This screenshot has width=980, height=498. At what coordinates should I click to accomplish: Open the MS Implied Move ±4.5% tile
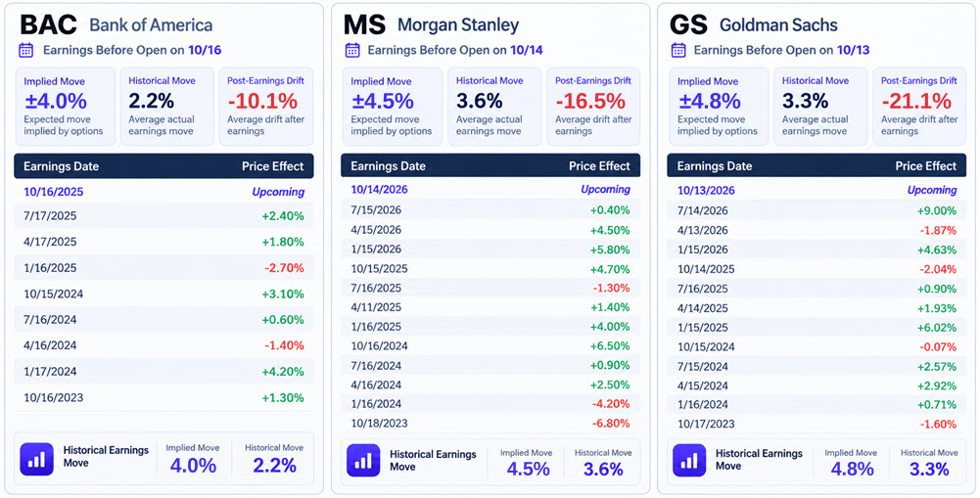393,107
